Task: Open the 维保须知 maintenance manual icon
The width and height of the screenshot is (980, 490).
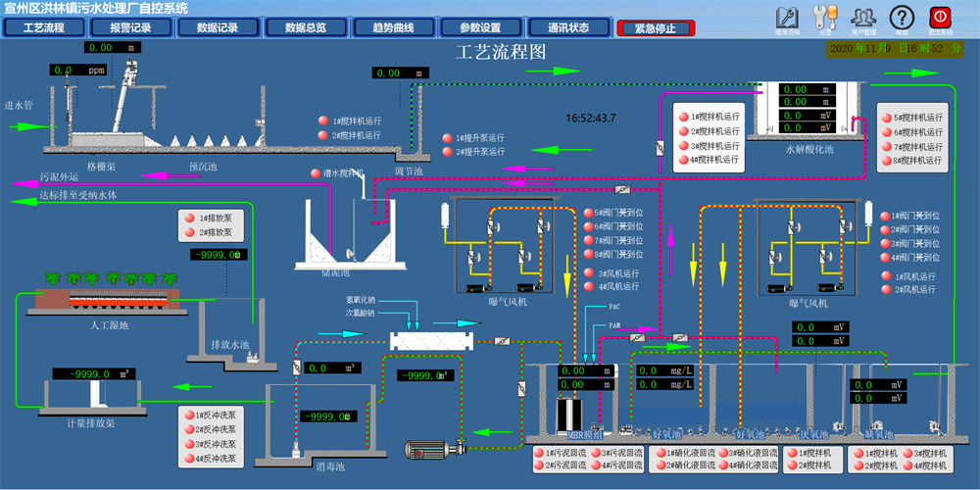Action: pyautogui.click(x=787, y=18)
